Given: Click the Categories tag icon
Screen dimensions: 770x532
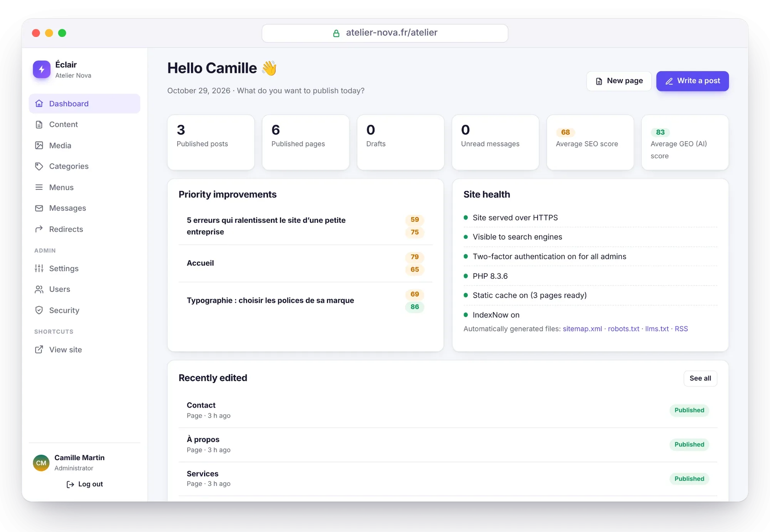Looking at the screenshot, I should [39, 166].
